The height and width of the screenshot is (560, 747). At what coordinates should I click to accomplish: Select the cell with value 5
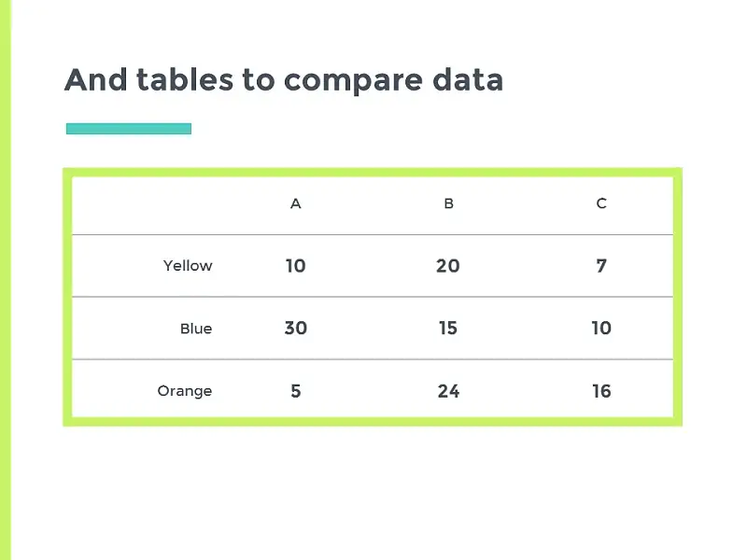click(296, 391)
